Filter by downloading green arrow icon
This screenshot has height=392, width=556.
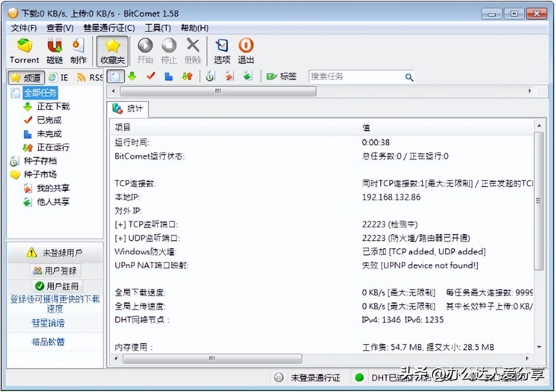click(x=132, y=76)
